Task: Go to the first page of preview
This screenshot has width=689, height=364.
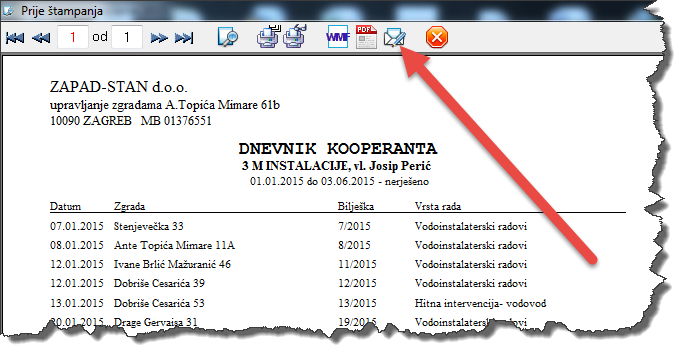Action: point(15,38)
